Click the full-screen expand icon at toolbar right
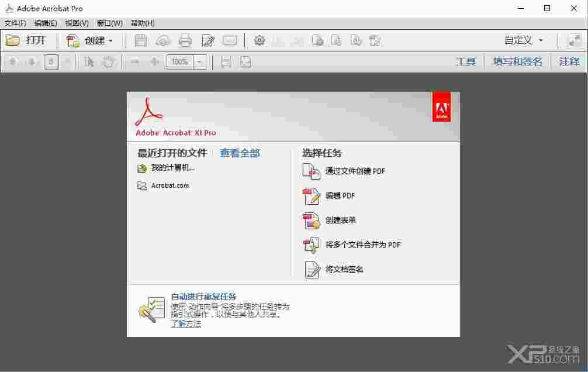 coord(574,40)
